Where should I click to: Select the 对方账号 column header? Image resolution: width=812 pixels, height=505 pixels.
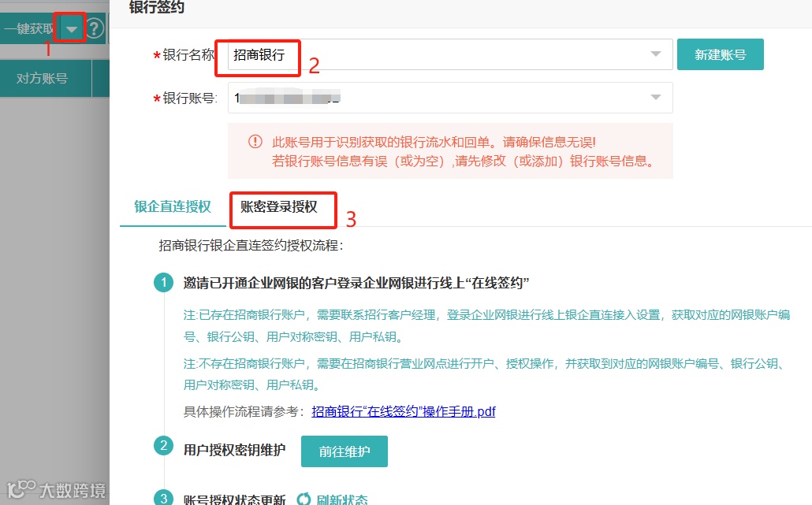pos(43,79)
